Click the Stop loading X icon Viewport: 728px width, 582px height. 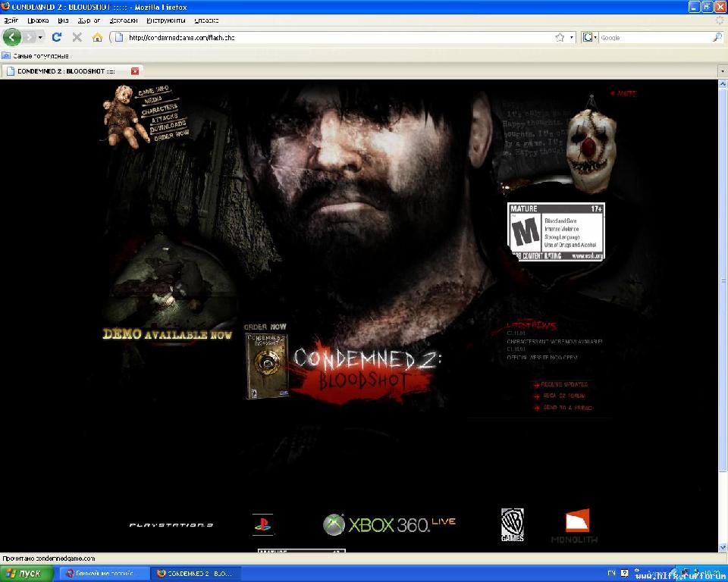[x=77, y=37]
